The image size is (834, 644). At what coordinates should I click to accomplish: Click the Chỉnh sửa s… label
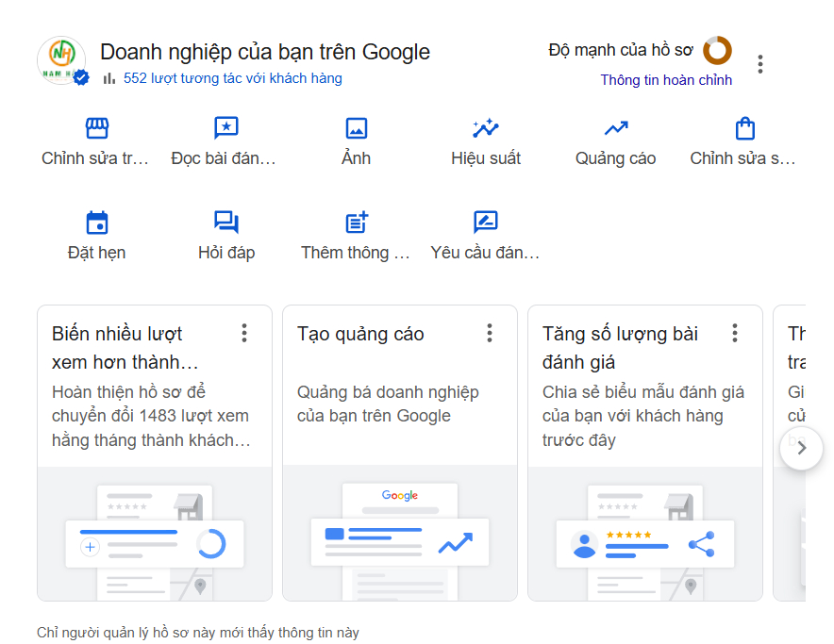pyautogui.click(x=743, y=158)
